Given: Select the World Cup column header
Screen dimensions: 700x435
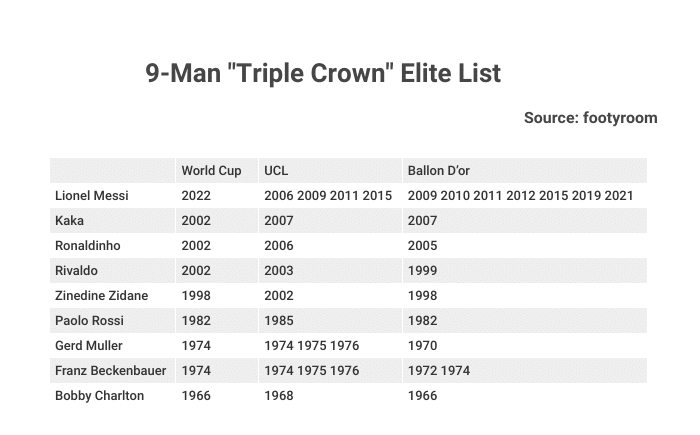Looking at the screenshot, I should pos(217,171).
